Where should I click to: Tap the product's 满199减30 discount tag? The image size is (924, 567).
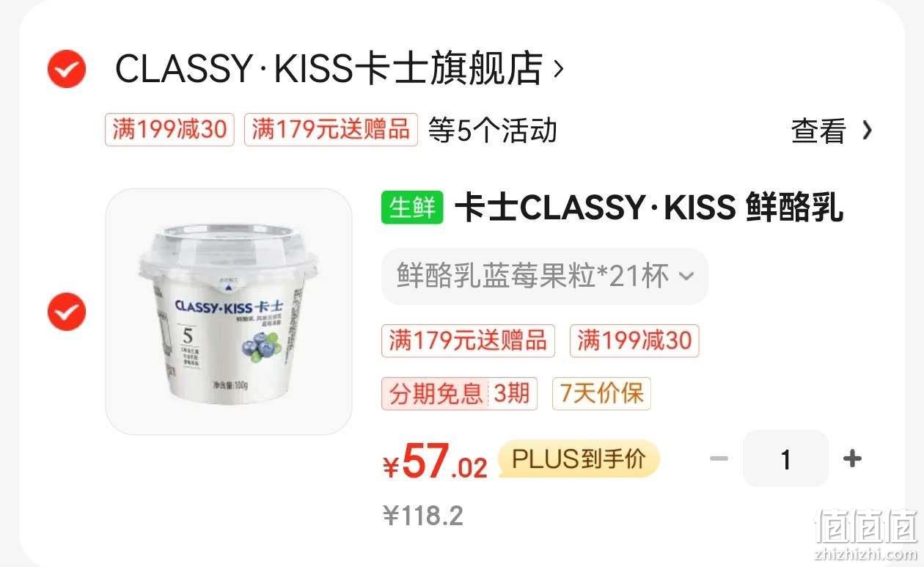click(x=634, y=341)
